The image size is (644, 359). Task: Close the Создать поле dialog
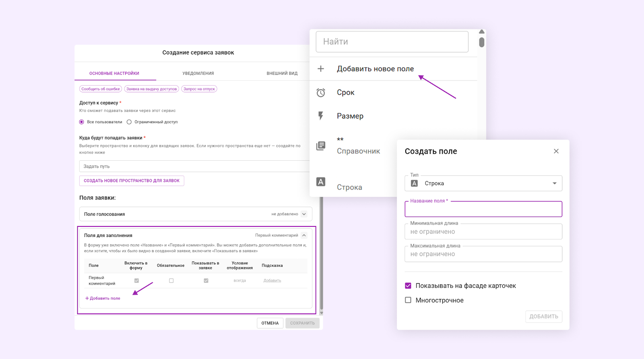[x=556, y=151]
